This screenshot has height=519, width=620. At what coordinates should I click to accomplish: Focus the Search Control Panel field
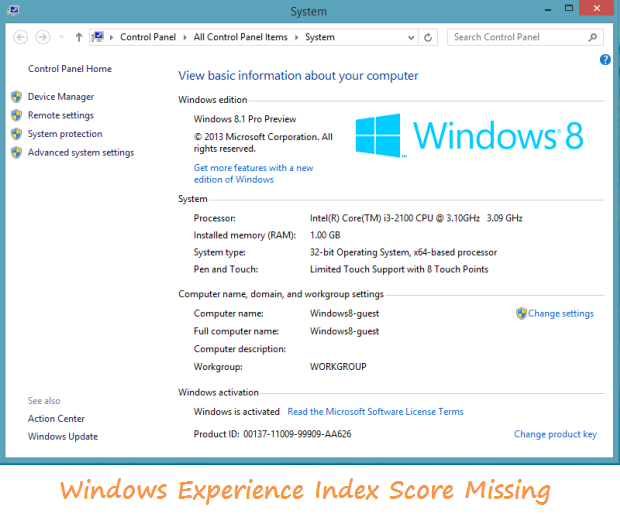click(x=525, y=38)
